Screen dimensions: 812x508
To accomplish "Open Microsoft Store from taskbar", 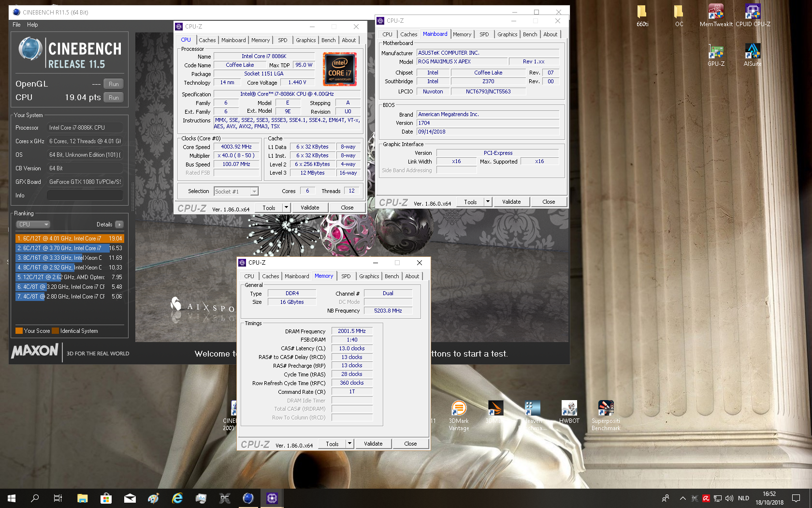I will pos(106,498).
